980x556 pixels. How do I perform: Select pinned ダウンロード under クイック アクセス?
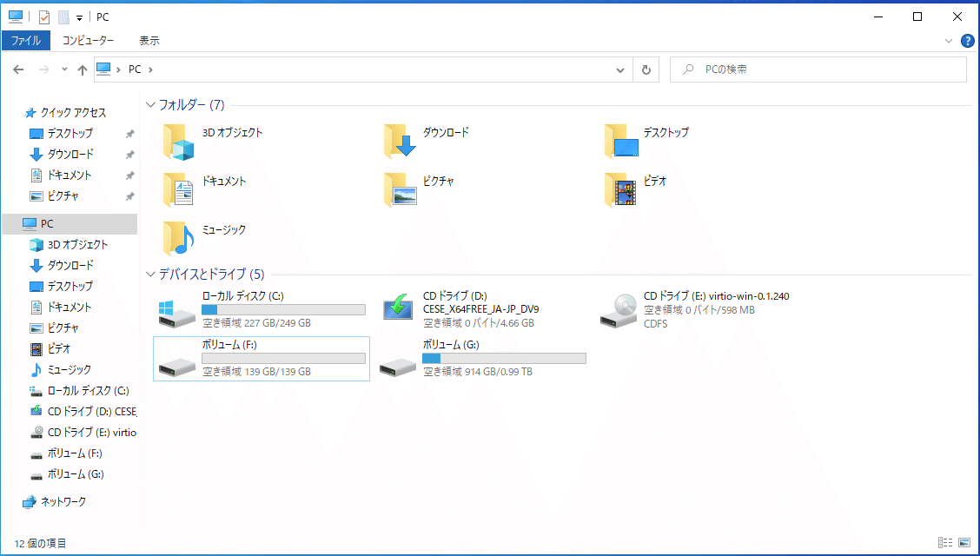click(70, 154)
